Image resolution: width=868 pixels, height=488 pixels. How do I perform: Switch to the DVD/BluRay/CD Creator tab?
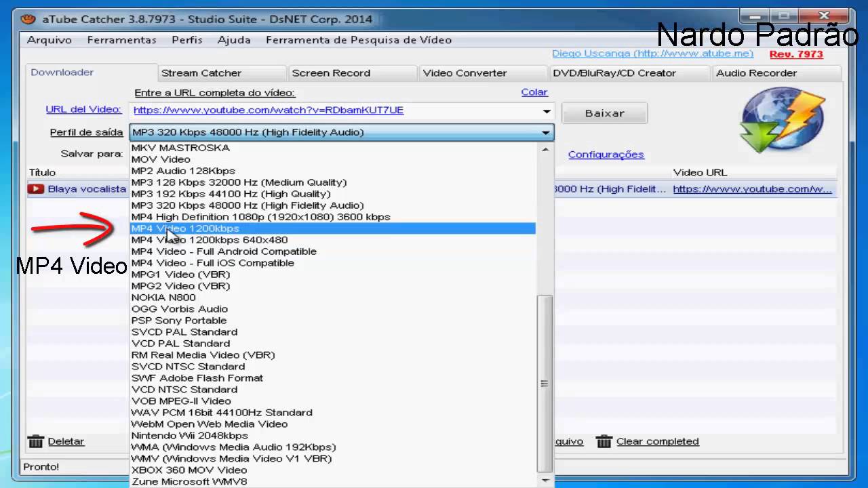[629, 73]
